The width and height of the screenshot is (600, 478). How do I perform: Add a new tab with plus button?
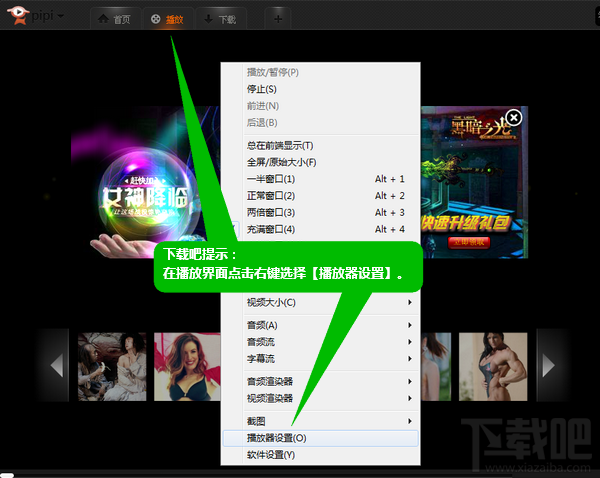278,19
